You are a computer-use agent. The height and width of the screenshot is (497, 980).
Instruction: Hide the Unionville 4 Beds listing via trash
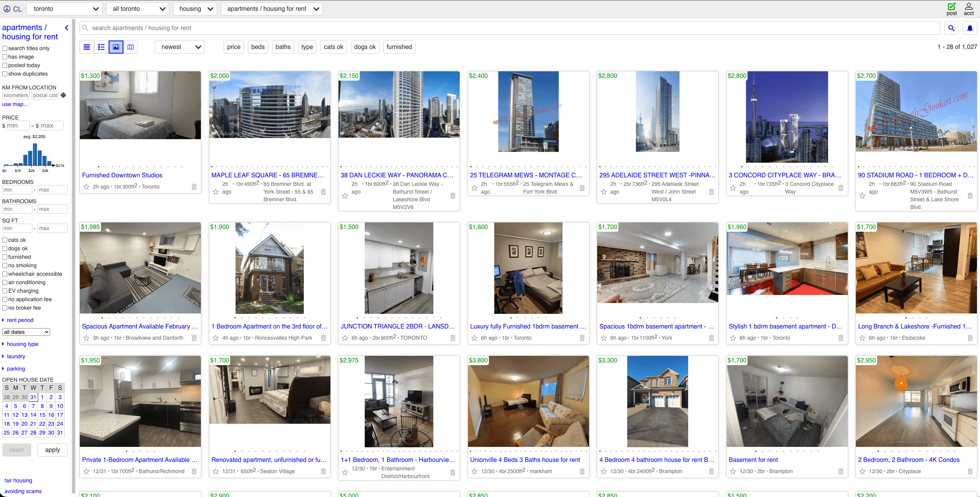(582, 472)
